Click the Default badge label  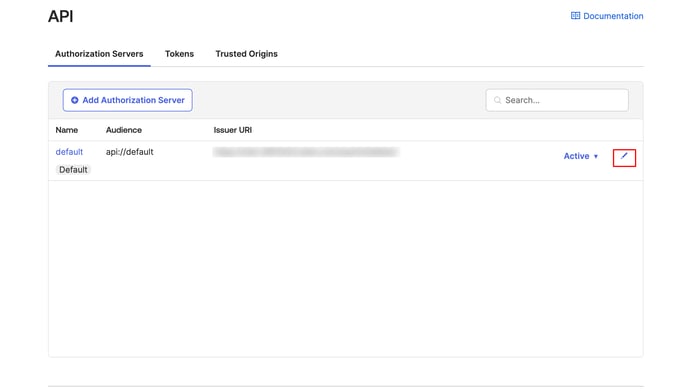tap(73, 169)
